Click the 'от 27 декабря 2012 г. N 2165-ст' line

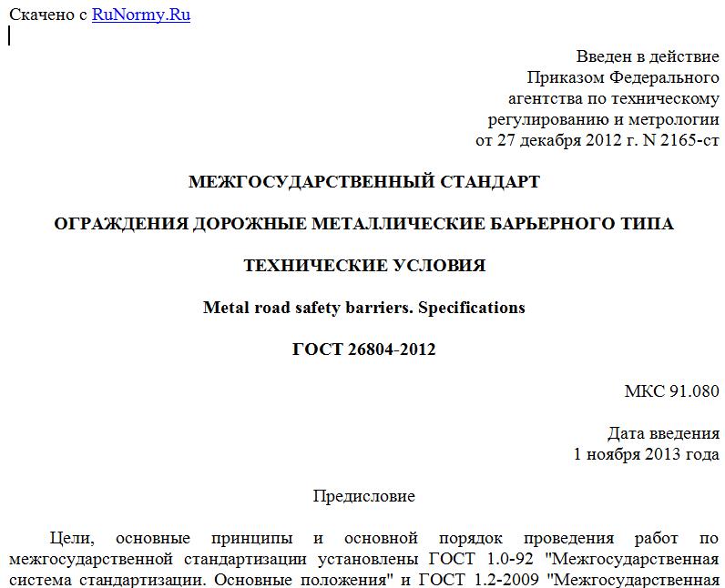point(597,140)
